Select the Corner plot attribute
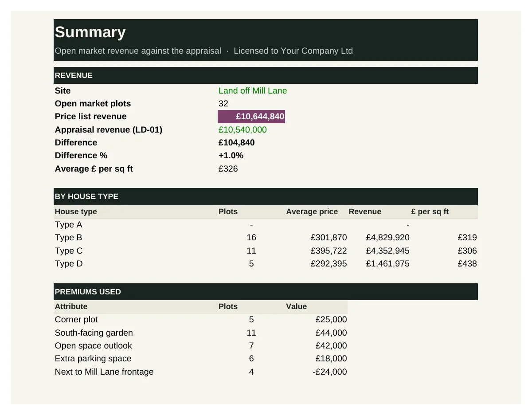The height and width of the screenshot is (415, 532). pos(76,320)
